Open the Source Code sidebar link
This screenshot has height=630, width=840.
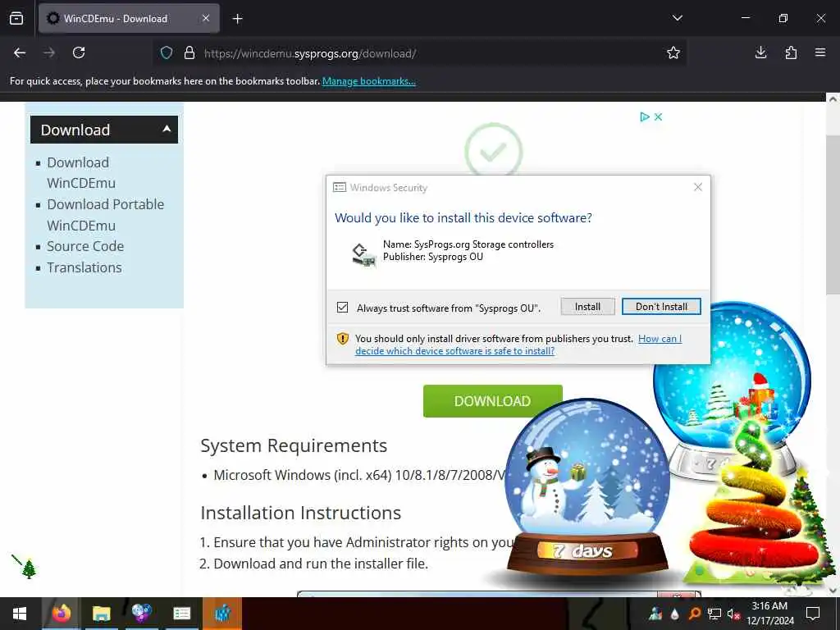[x=85, y=246]
